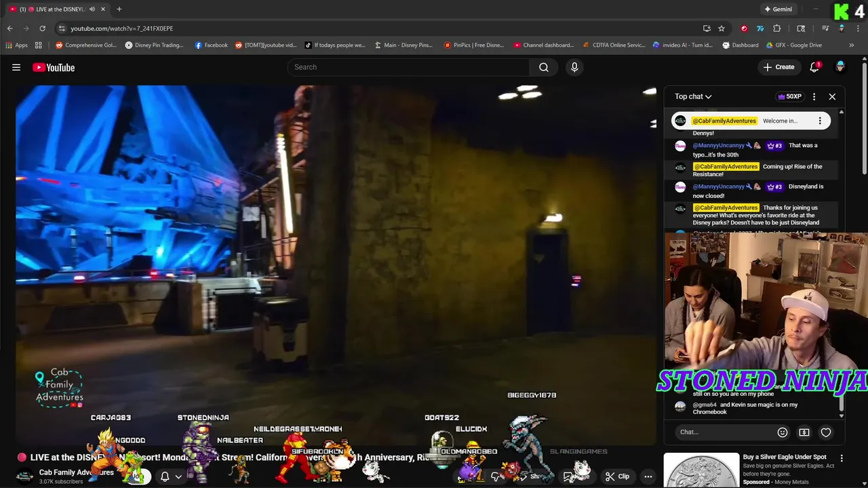Open Disney Pin Trading bookmark
This screenshot has width=868, height=488.
point(155,45)
